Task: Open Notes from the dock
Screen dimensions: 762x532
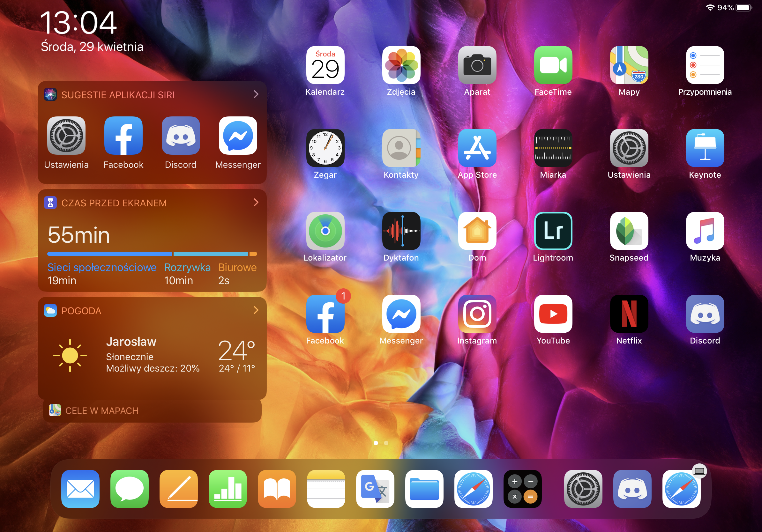Action: (326, 489)
